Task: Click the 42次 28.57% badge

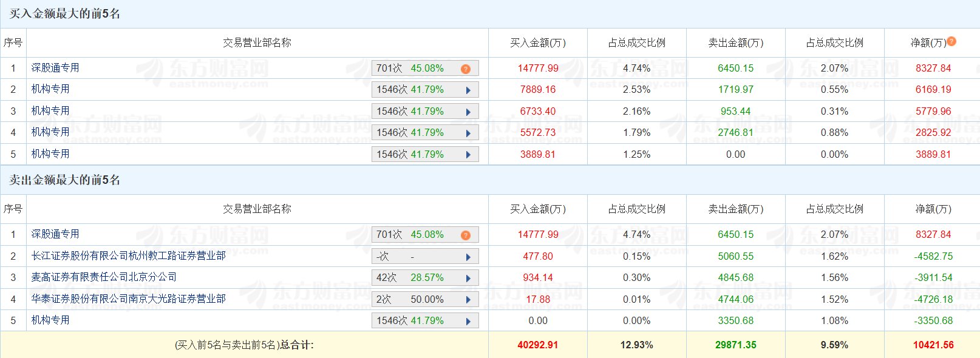Action: tap(425, 278)
